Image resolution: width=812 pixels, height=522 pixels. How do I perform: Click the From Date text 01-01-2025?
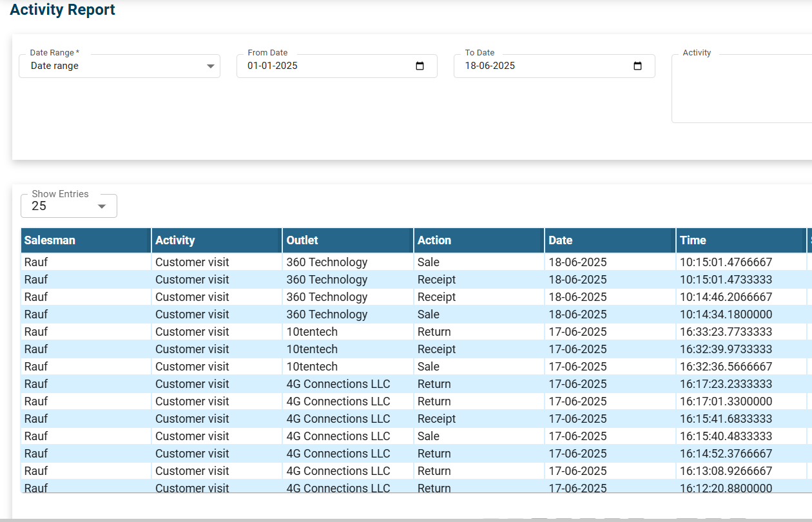273,66
